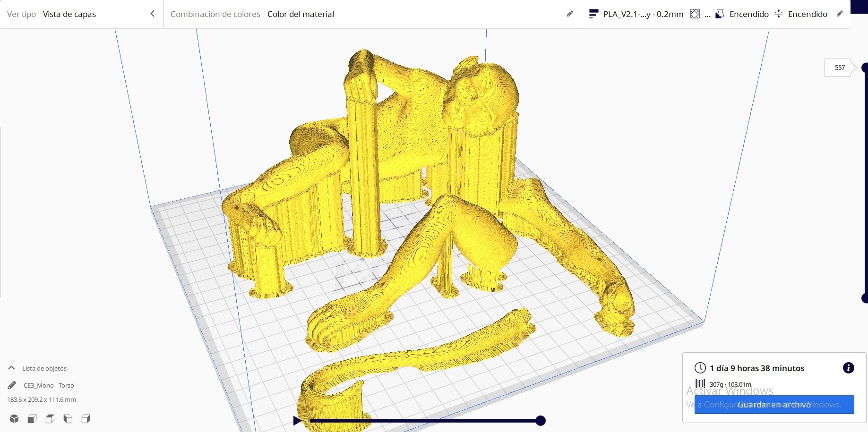Click the pencil icon beside CE3_Mono - Torso
The height and width of the screenshot is (432, 868).
(x=12, y=385)
